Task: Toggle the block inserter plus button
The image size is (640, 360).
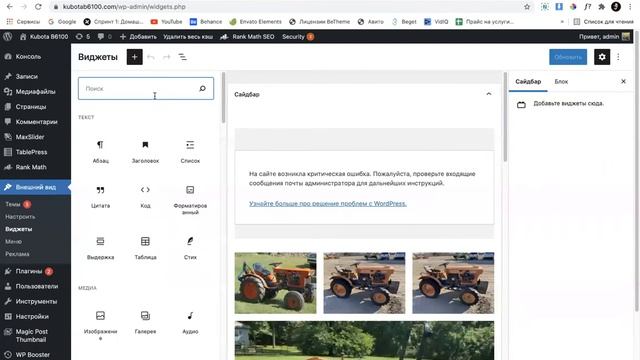Action: click(134, 57)
